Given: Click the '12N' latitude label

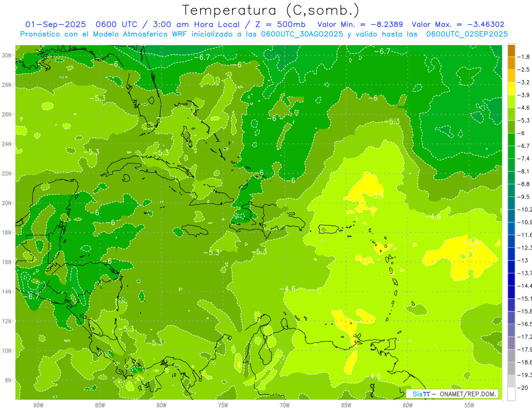Looking at the screenshot, I should point(7,321).
